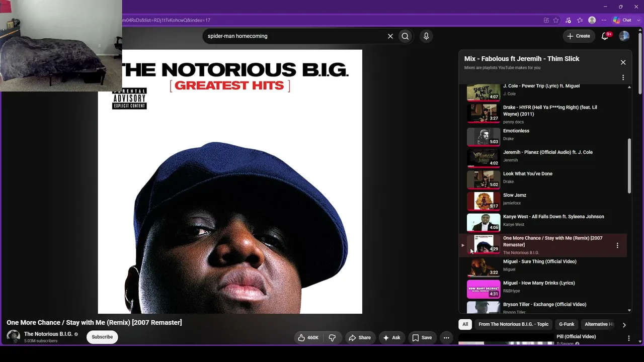
Task: Start voice search with the microphone
Action: coord(426,36)
